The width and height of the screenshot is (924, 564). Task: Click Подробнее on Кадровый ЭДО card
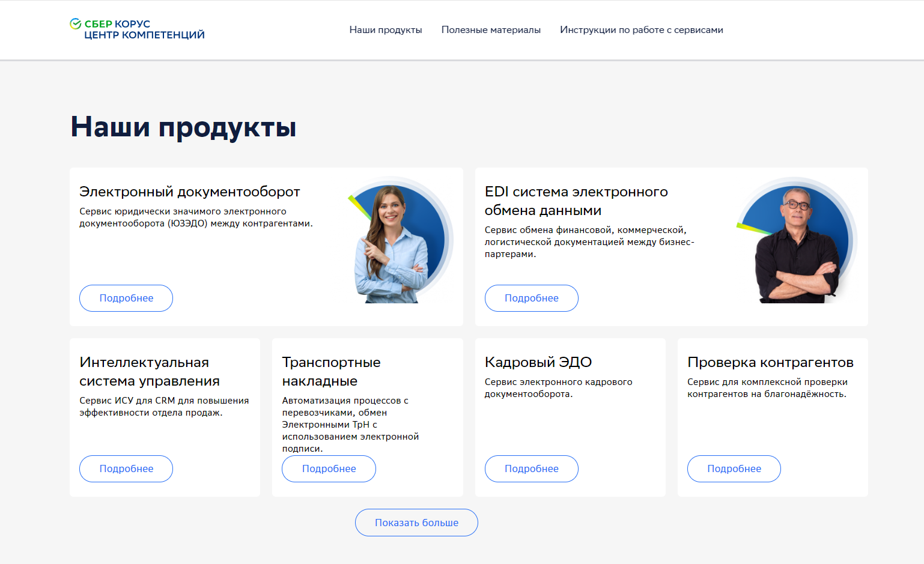(x=531, y=468)
